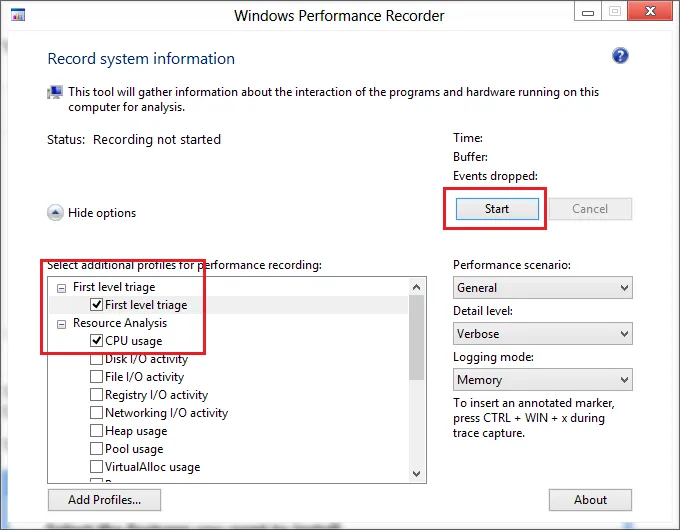Open the Performance scenario General dropdown
The image size is (680, 530).
pos(543,288)
